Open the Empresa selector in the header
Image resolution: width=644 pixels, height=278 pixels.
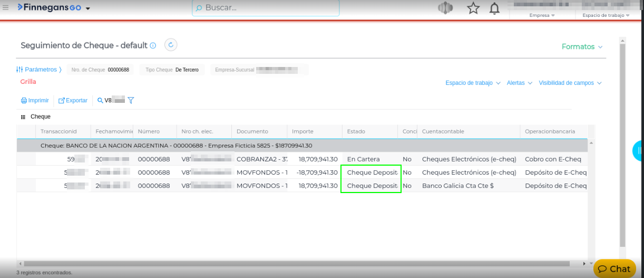pos(542,15)
